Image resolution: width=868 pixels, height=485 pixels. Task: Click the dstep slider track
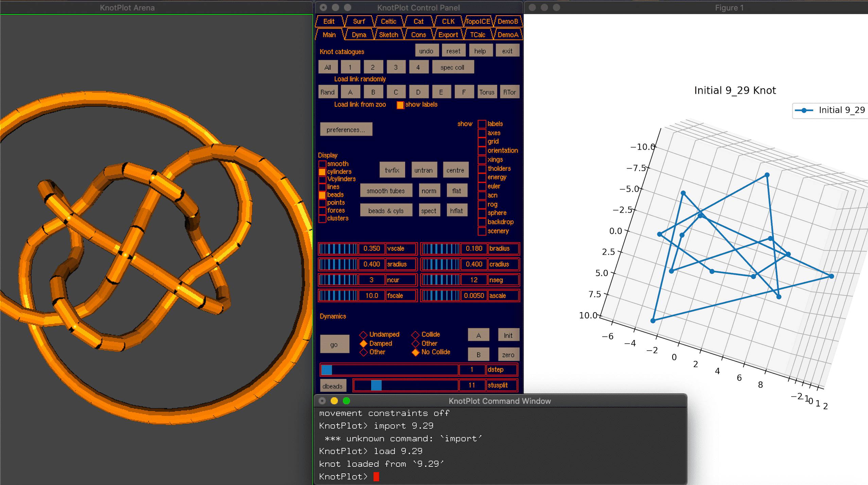(389, 370)
